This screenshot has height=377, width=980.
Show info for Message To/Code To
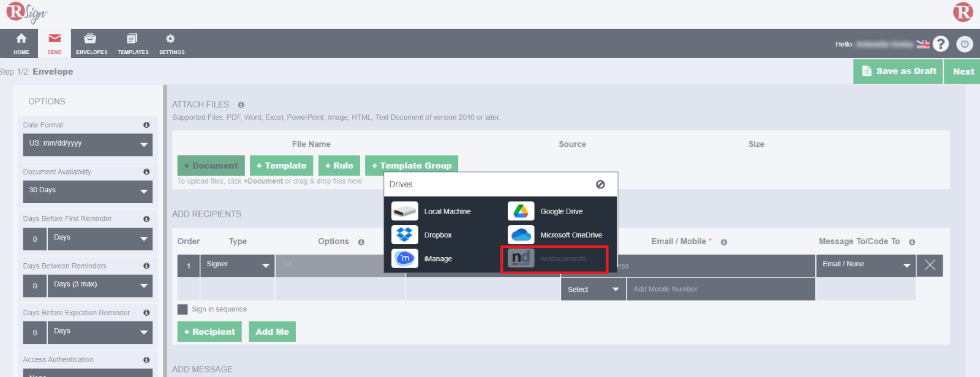coord(912,242)
